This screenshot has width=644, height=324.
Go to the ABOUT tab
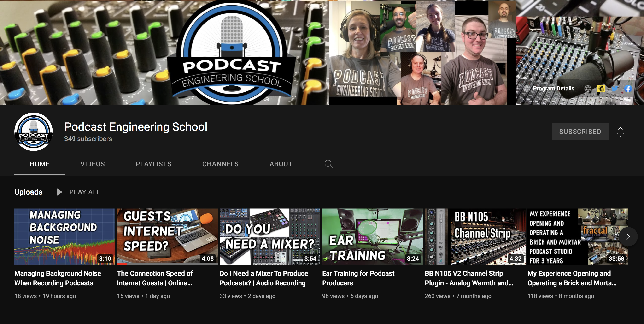(281, 164)
